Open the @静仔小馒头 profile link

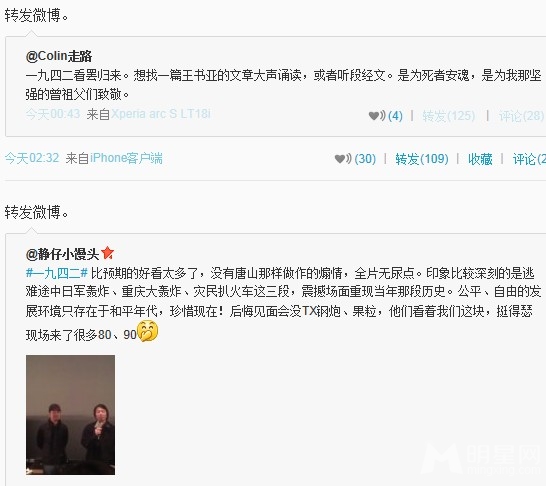(63, 254)
